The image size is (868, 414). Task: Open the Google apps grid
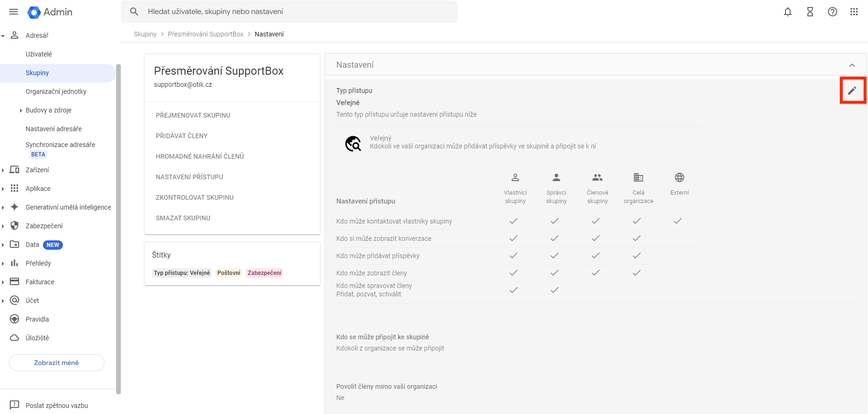pyautogui.click(x=854, y=12)
